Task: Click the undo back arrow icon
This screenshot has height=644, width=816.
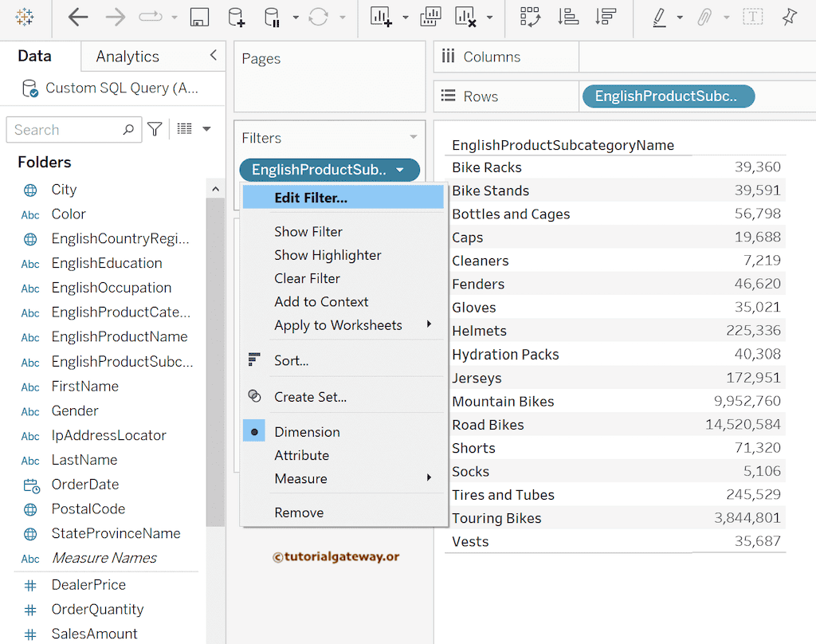Action: tap(77, 18)
